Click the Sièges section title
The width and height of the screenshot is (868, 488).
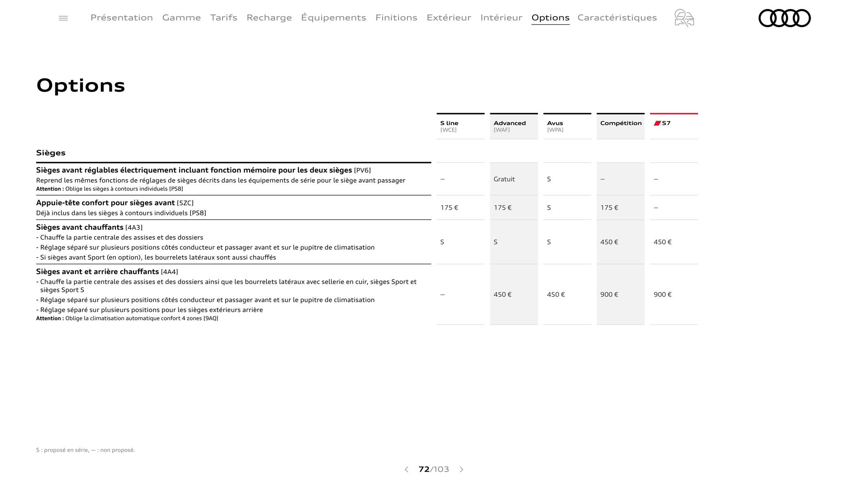pos(51,153)
